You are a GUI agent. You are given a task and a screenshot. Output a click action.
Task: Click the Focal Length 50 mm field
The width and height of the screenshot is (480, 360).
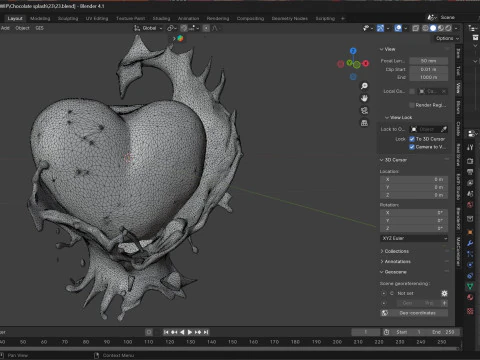(x=428, y=61)
